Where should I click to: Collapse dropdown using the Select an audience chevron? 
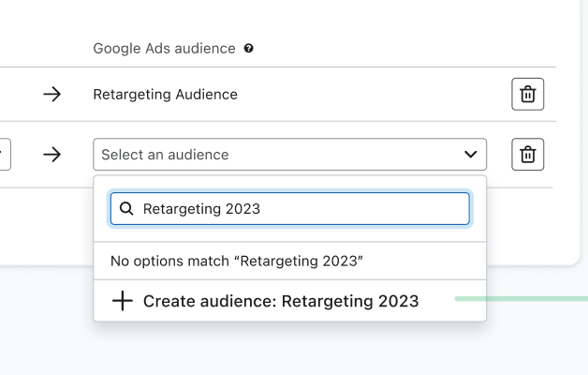click(470, 155)
